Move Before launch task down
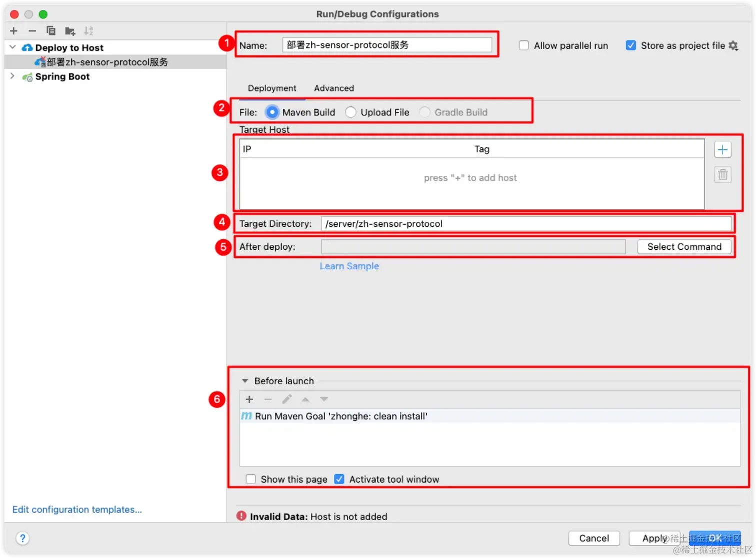 [324, 399]
